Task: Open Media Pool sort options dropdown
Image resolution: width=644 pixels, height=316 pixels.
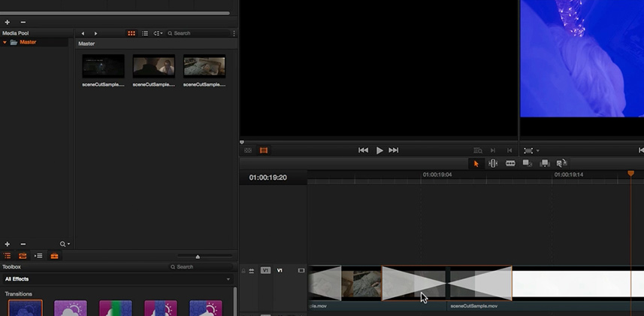Action: 158,33
